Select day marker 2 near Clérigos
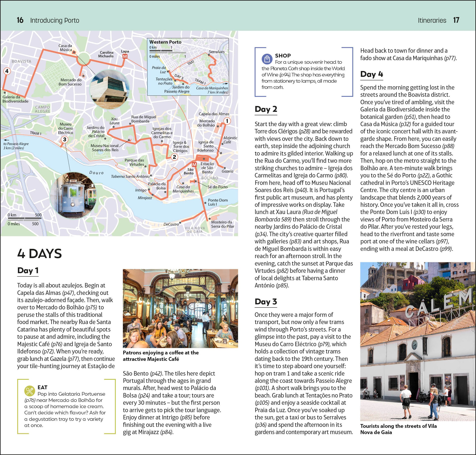Screen dimensions: 476x455 pyautogui.click(x=174, y=157)
